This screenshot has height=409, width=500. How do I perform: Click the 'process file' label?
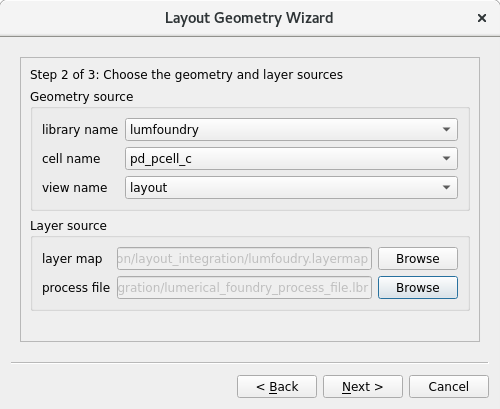[76, 288]
